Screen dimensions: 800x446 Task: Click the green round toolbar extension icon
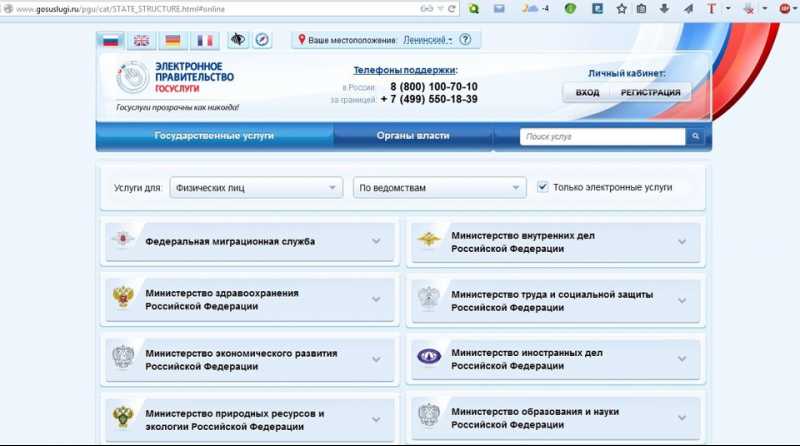[570, 9]
